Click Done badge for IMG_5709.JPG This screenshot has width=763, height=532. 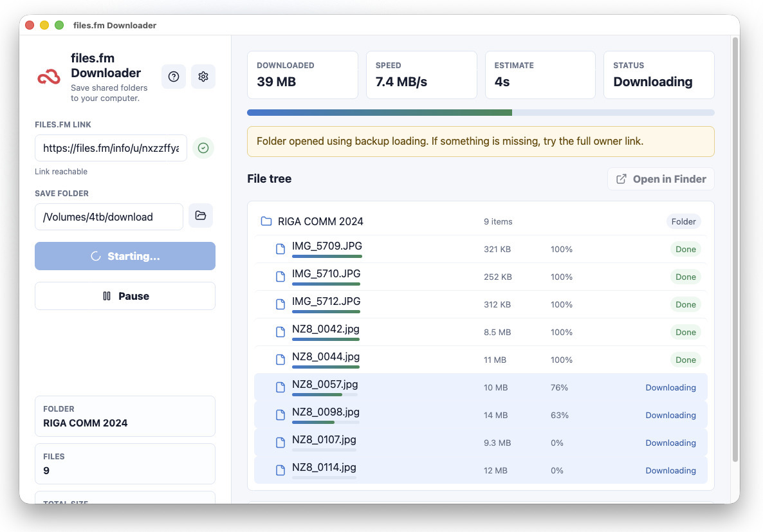coord(685,249)
